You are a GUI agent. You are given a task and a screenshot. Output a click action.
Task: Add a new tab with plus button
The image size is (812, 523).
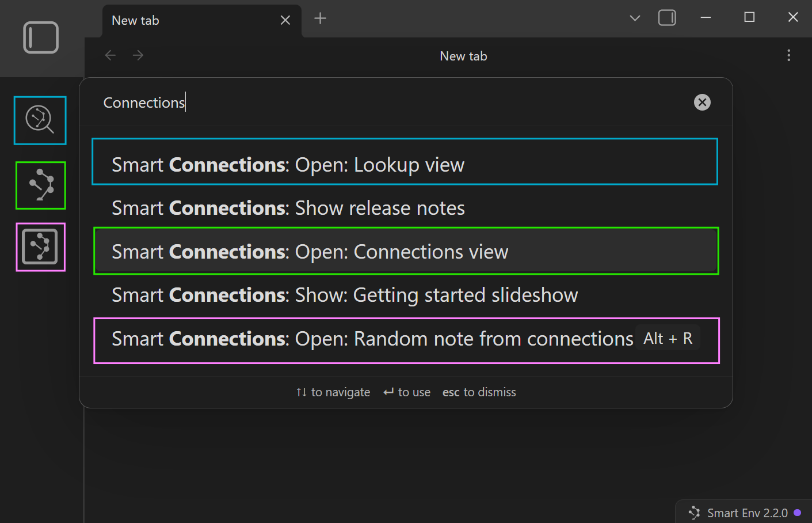tap(320, 18)
